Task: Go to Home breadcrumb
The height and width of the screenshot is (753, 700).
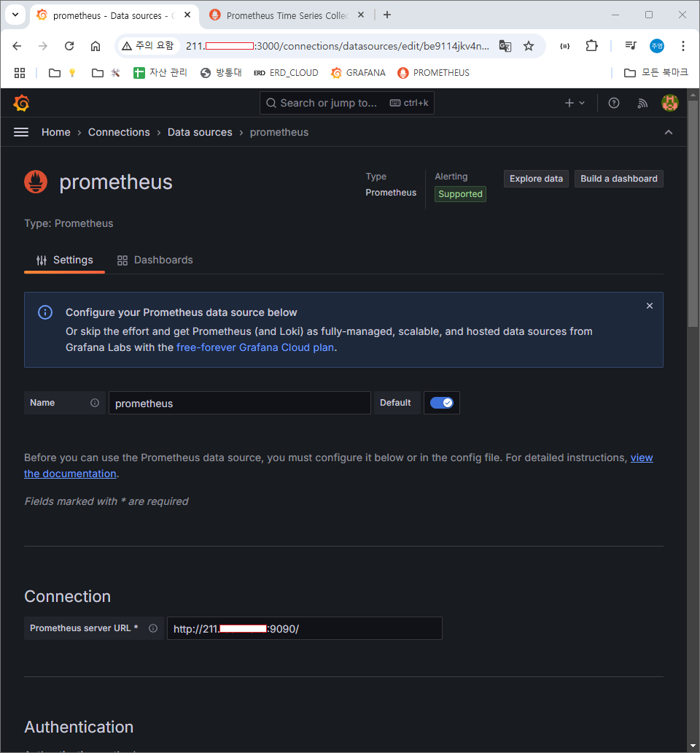Action: point(55,132)
